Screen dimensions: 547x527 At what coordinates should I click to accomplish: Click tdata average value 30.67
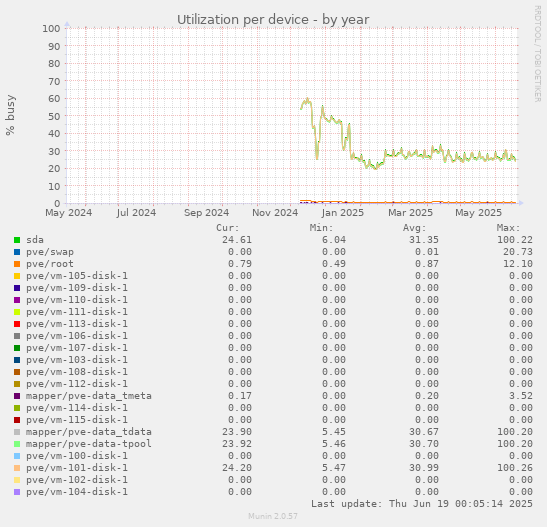pos(424,432)
